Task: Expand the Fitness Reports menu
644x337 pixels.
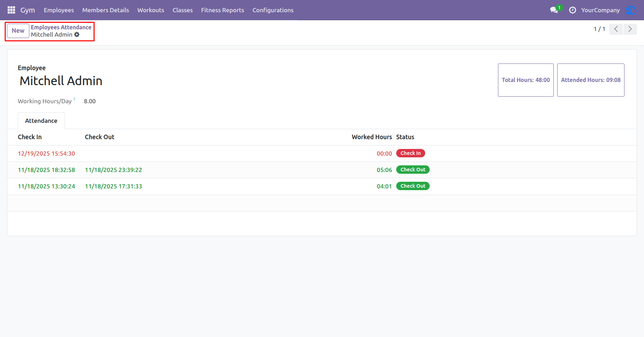Action: 222,10
